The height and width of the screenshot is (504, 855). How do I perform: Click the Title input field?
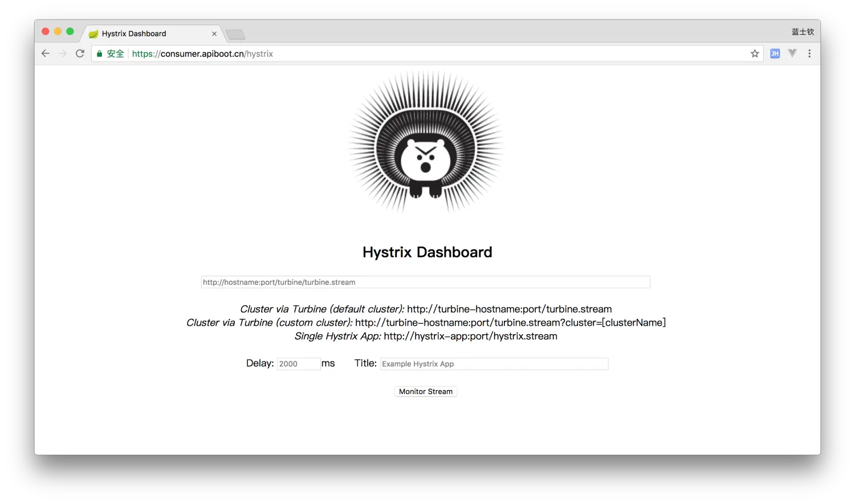point(494,364)
